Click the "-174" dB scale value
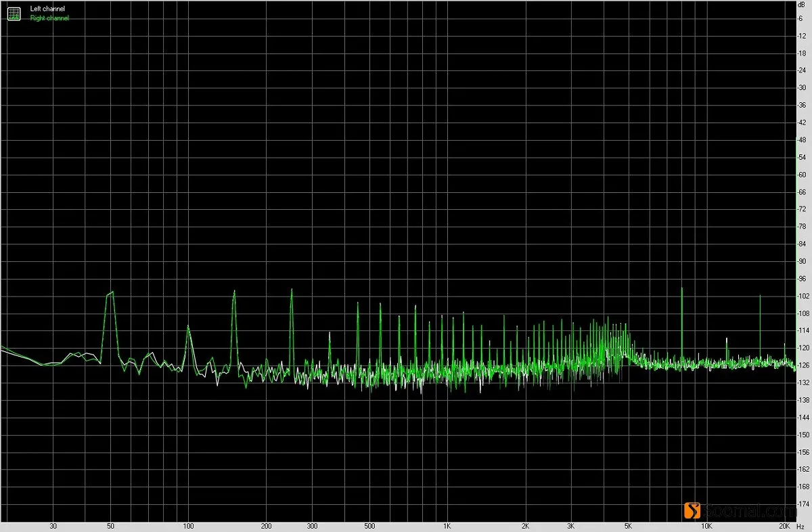Viewport: 812px width, 532px height. tap(803, 504)
